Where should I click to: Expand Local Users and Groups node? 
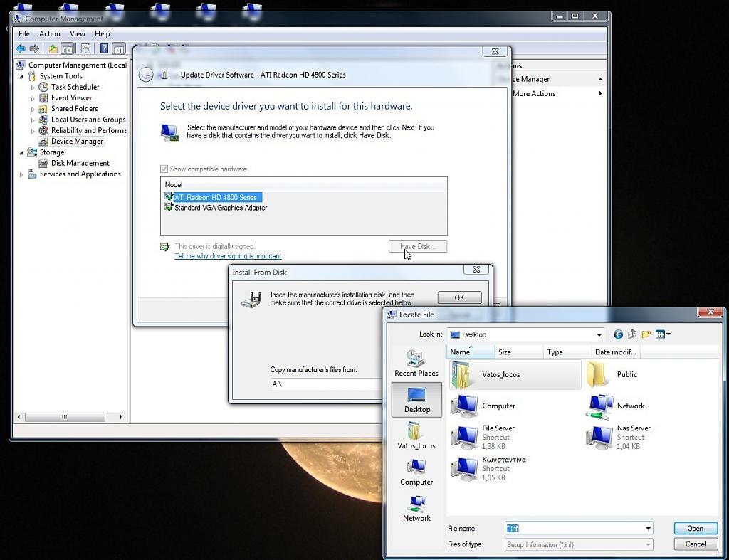(33, 120)
